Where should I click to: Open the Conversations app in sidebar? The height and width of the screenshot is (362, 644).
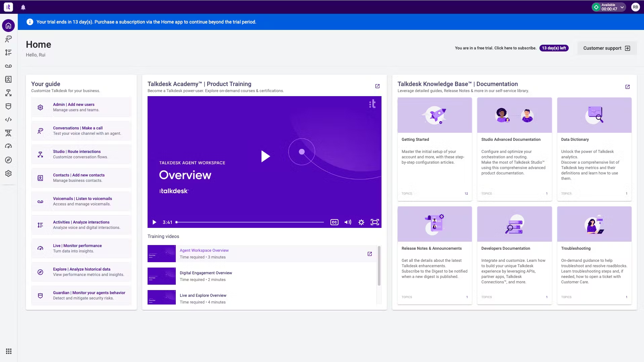tap(8, 39)
